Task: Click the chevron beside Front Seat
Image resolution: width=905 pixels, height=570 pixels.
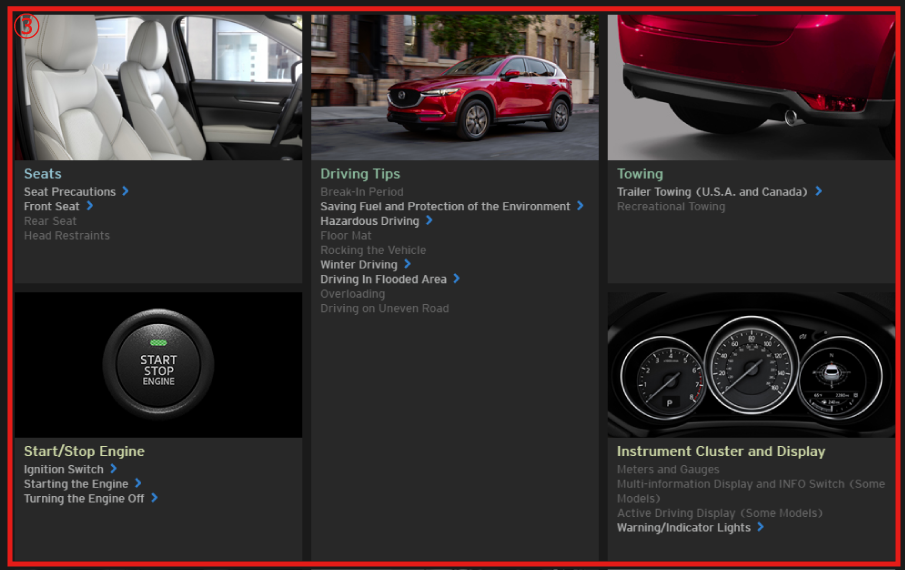Action: tap(89, 206)
